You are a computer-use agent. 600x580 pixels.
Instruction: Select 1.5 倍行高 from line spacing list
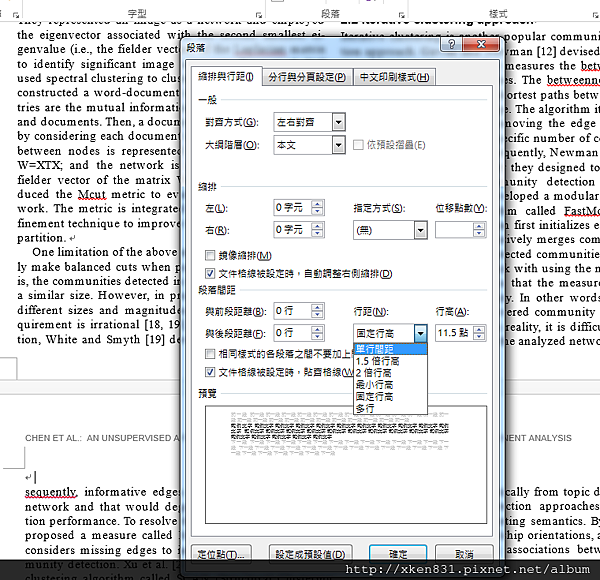[390, 361]
